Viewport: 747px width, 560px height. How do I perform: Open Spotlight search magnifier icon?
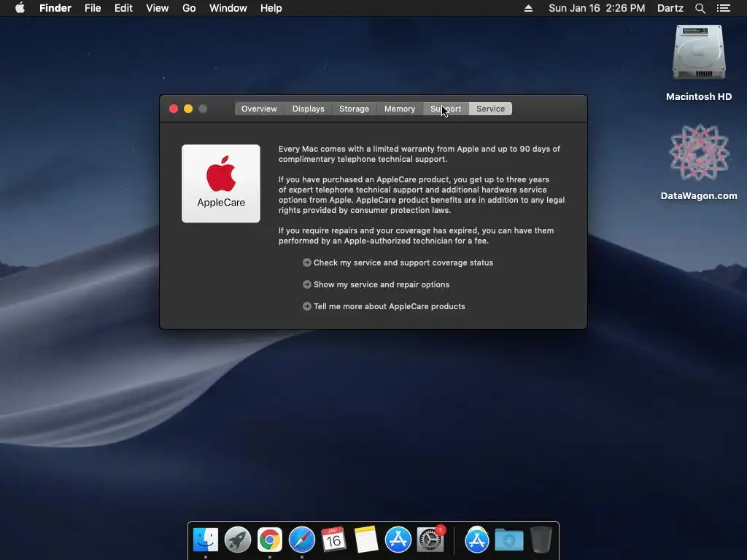click(x=700, y=8)
